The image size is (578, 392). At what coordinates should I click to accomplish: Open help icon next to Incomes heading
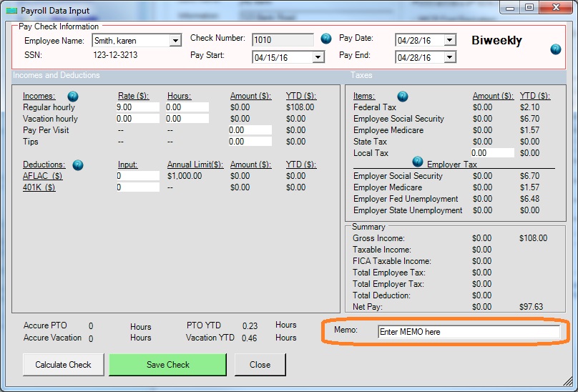coord(73,96)
